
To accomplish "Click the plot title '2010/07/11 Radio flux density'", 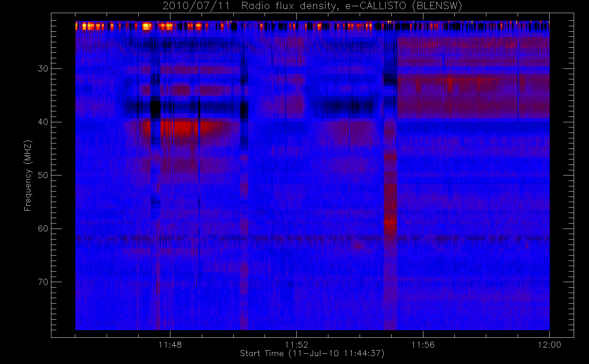I will (312, 6).
